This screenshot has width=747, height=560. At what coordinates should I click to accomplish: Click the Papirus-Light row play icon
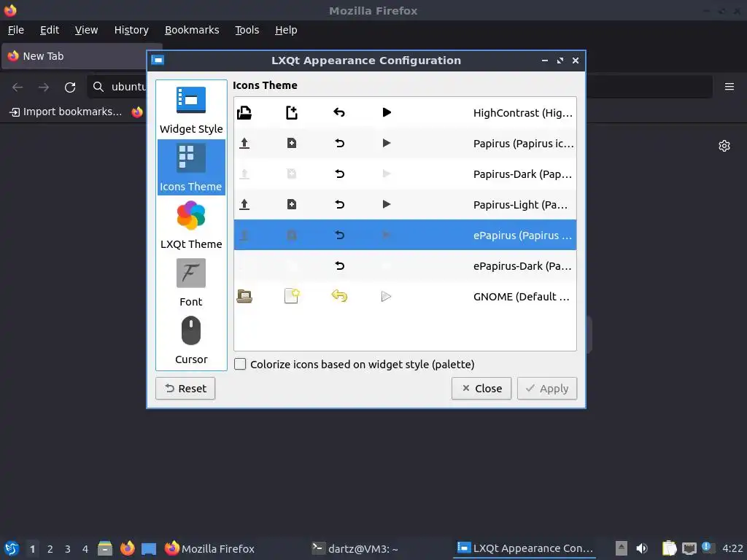387,205
